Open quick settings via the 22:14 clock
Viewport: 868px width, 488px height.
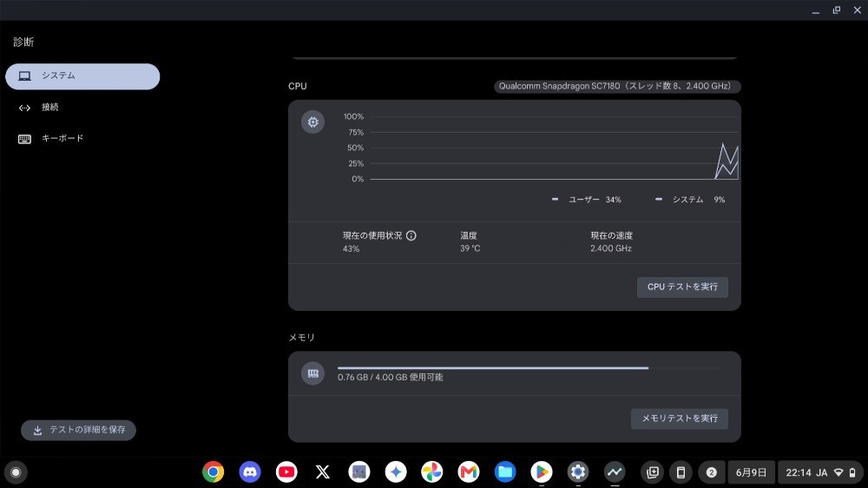click(799, 472)
